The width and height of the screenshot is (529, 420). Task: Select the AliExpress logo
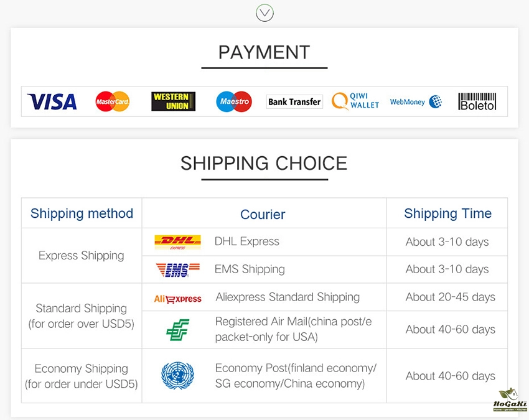pyautogui.click(x=177, y=298)
